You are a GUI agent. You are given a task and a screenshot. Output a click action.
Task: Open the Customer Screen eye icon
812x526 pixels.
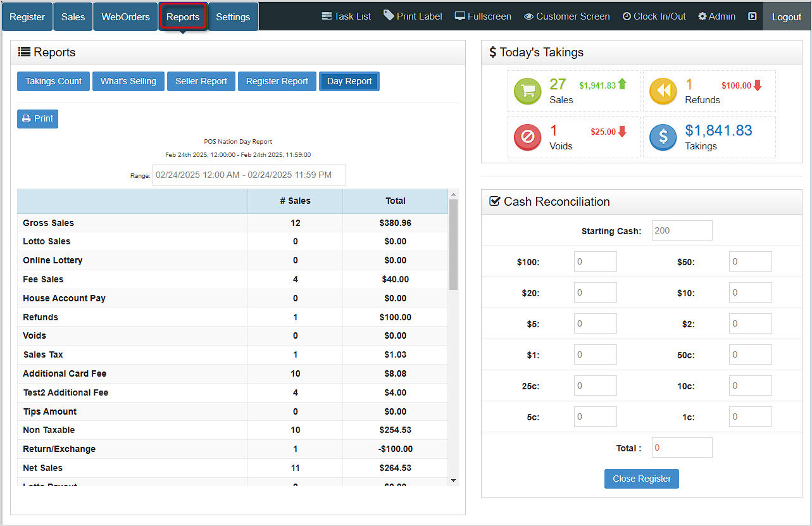pos(528,16)
